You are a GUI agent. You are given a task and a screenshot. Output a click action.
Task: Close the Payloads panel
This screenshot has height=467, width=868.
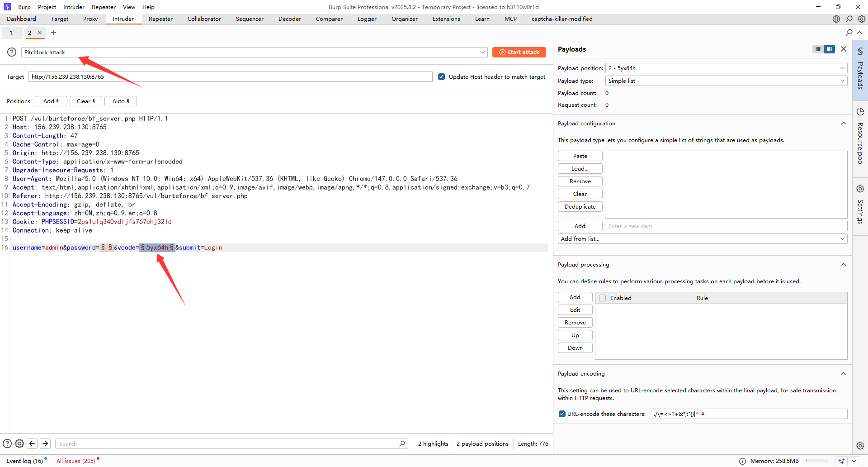[844, 49]
